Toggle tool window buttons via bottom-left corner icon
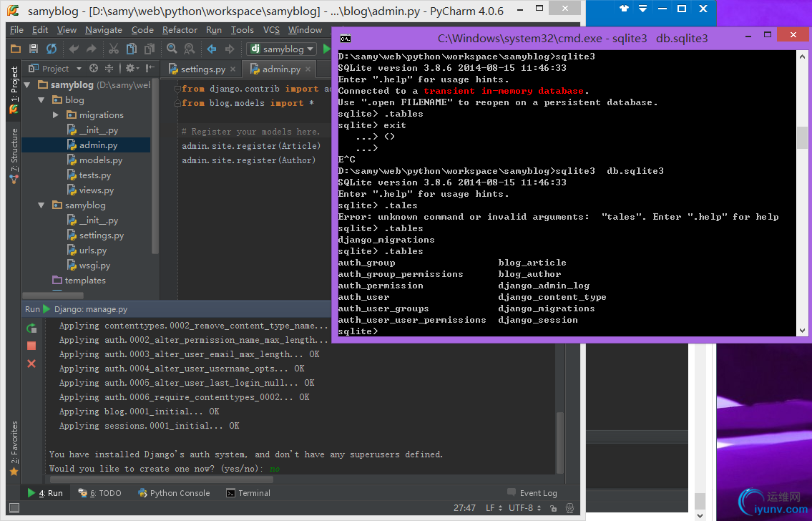The width and height of the screenshot is (812, 521). tap(14, 508)
